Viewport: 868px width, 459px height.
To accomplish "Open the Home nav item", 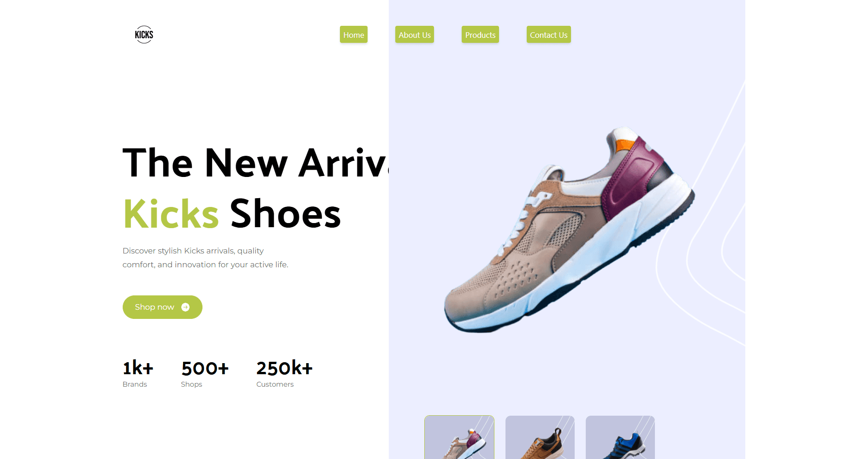I will (x=354, y=35).
